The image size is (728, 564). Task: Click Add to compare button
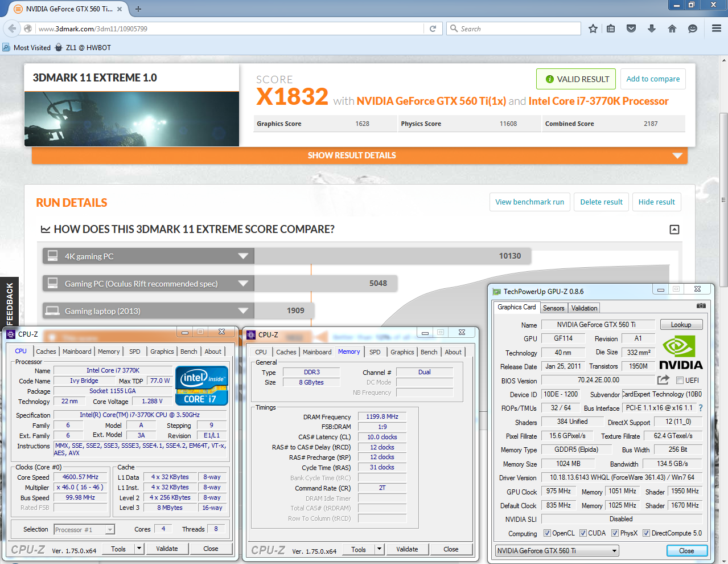[x=653, y=79]
